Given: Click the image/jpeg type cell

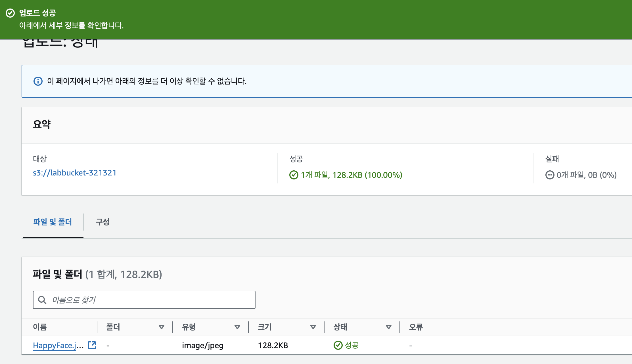Looking at the screenshot, I should click(202, 345).
